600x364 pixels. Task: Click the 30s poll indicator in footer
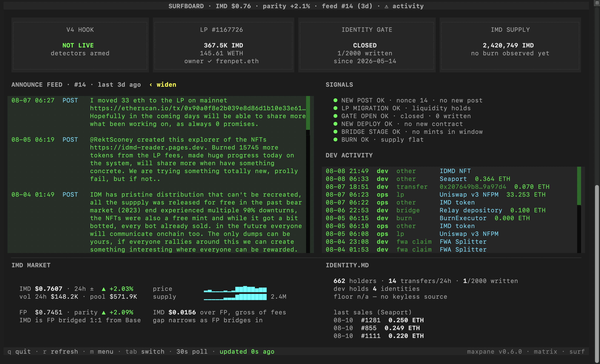click(192, 352)
